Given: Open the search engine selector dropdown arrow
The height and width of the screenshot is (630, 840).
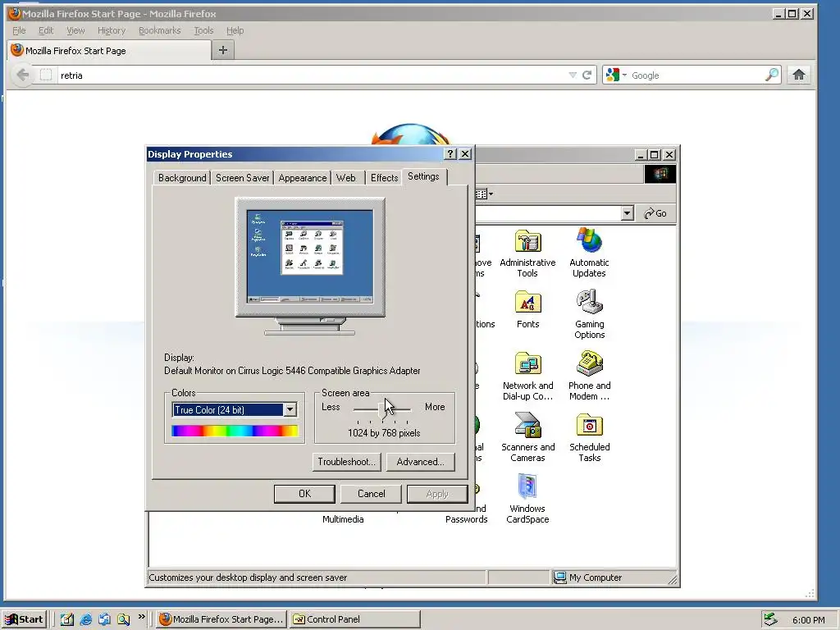Looking at the screenshot, I should click(x=624, y=75).
